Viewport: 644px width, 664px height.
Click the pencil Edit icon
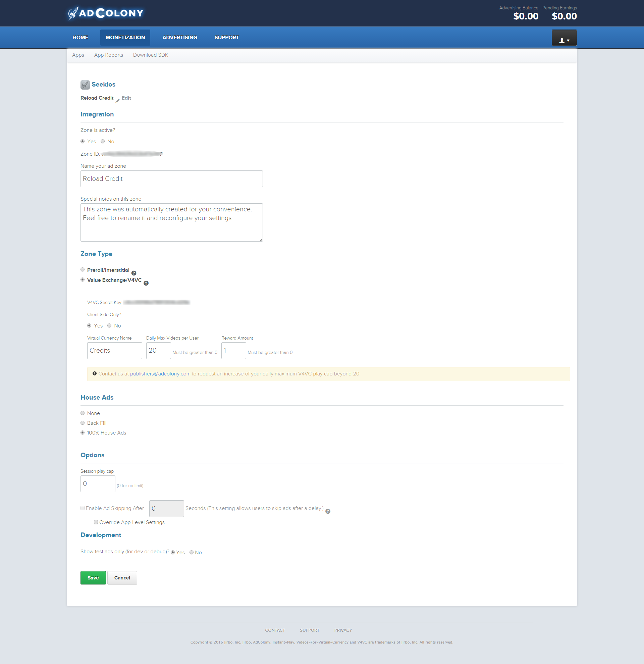pos(117,101)
